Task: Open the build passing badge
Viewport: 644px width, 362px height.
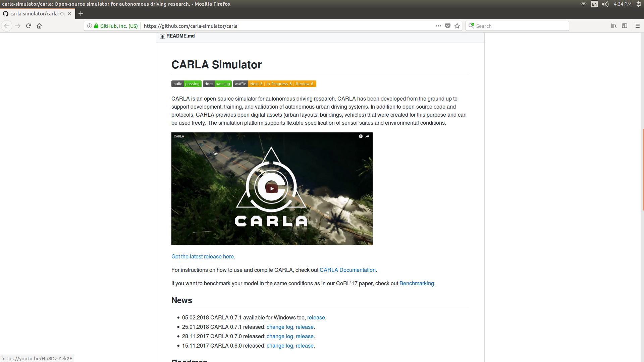Action: tap(186, 84)
